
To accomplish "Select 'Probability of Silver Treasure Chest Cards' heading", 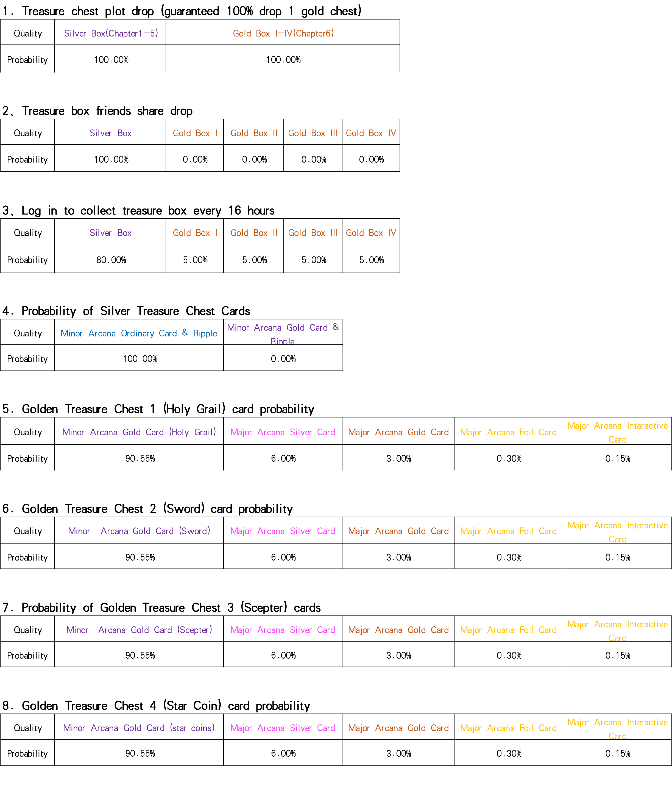I will point(126,311).
